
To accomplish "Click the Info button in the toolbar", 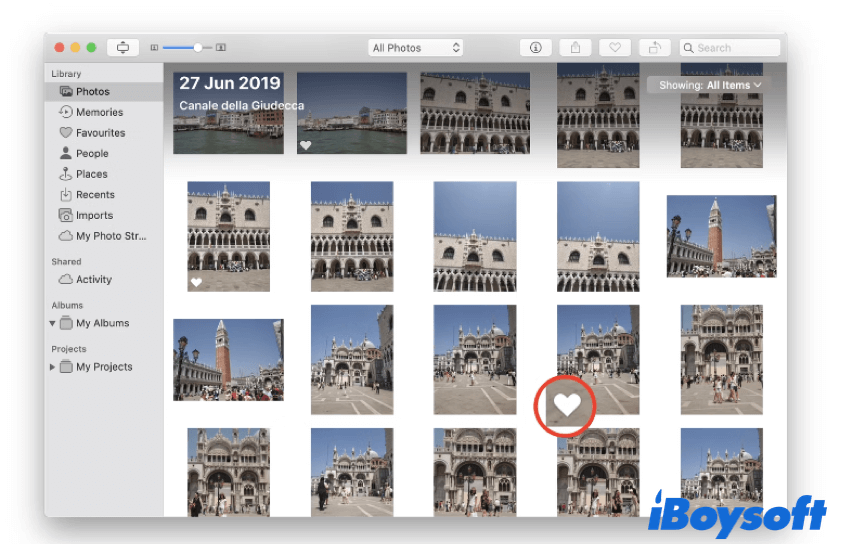I will tap(536, 48).
